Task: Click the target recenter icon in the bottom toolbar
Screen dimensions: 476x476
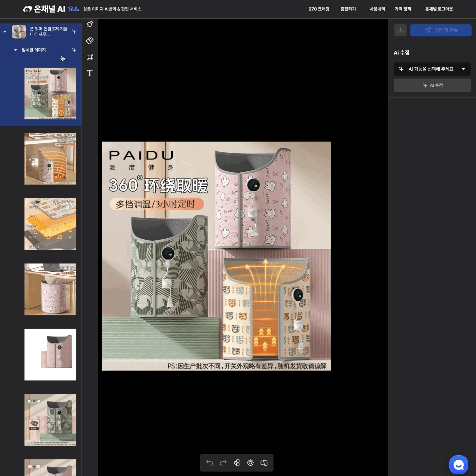Action: [250, 463]
